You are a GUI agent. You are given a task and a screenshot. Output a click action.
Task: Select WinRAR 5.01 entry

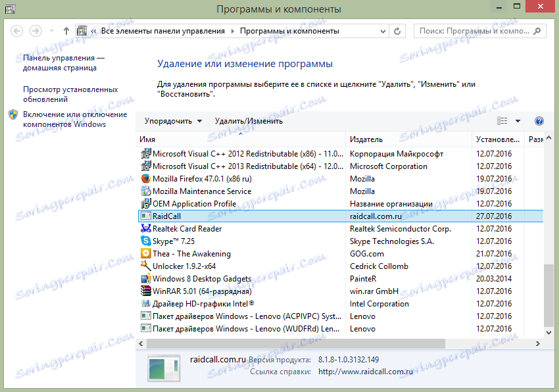click(x=202, y=291)
